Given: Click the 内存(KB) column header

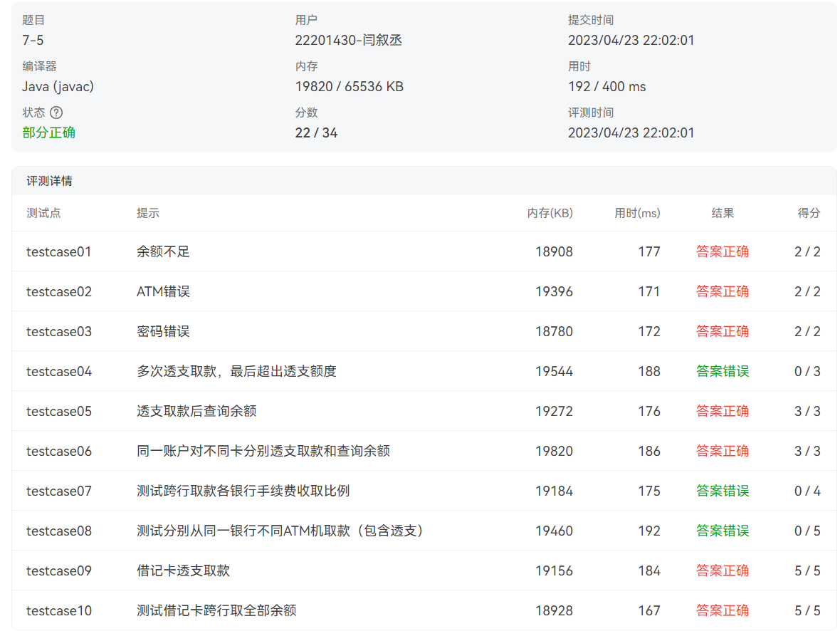Looking at the screenshot, I should (x=550, y=213).
